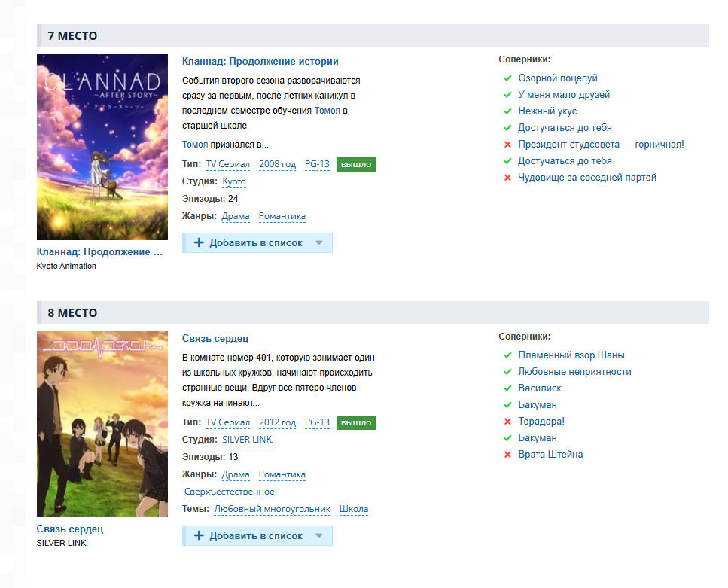Click the SILVER LINK. caption under the poster

[x=62, y=543]
